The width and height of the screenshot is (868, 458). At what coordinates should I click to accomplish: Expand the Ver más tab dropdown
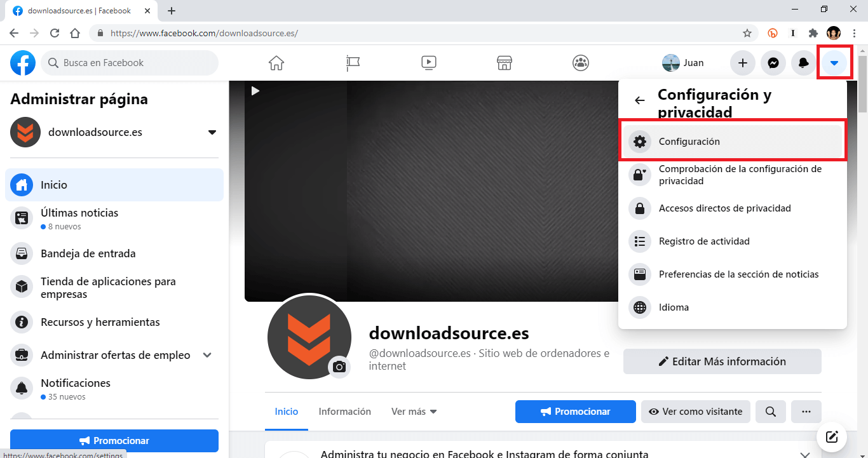click(414, 412)
